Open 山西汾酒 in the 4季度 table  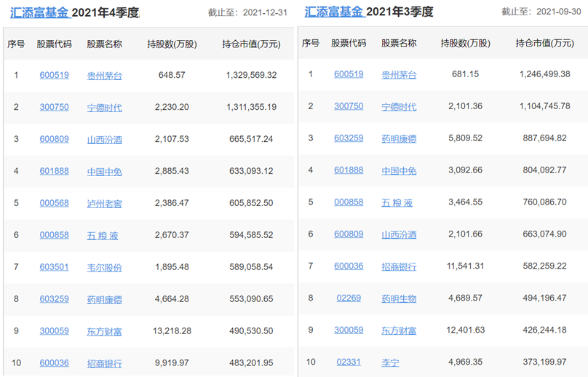(105, 140)
